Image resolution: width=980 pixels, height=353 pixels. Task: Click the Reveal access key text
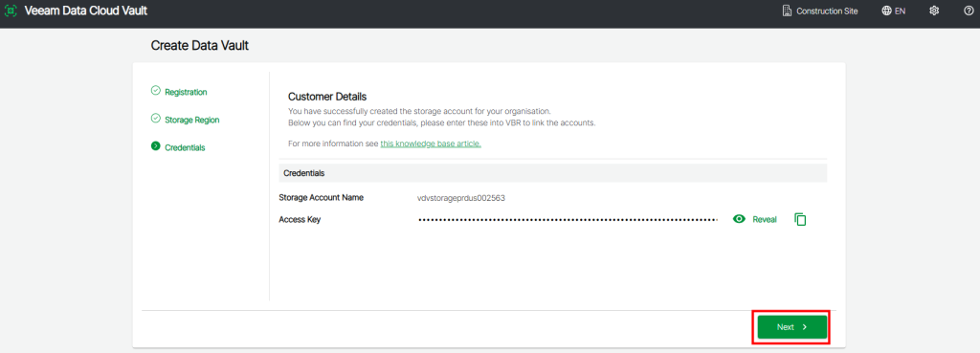[x=765, y=219]
